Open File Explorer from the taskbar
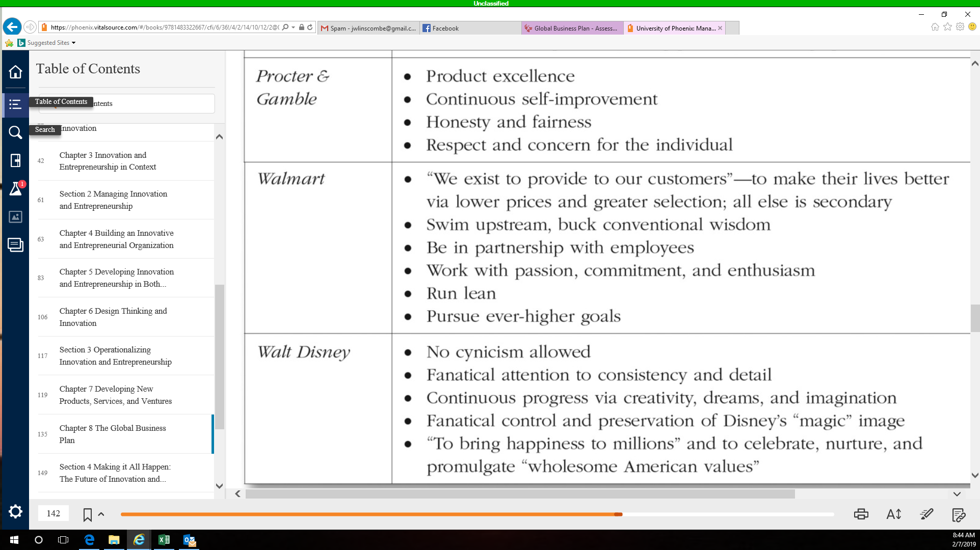980x550 pixels. 114,540
